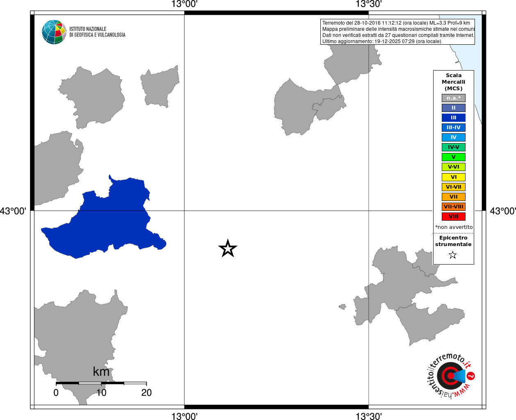Click the '*non avvertito' footnote
The image size is (516, 420).
click(454, 227)
